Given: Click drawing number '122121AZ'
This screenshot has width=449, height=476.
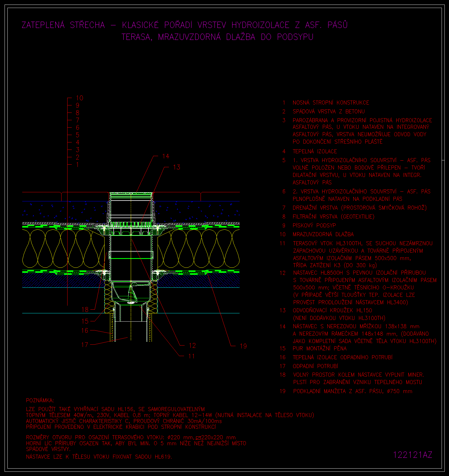Looking at the screenshot, I should [x=413, y=455].
